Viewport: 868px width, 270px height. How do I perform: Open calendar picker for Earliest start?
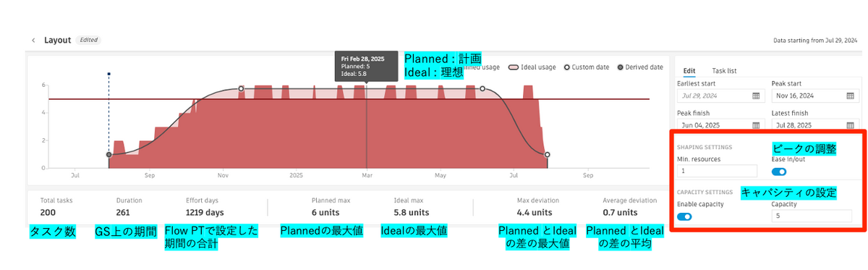(x=757, y=96)
